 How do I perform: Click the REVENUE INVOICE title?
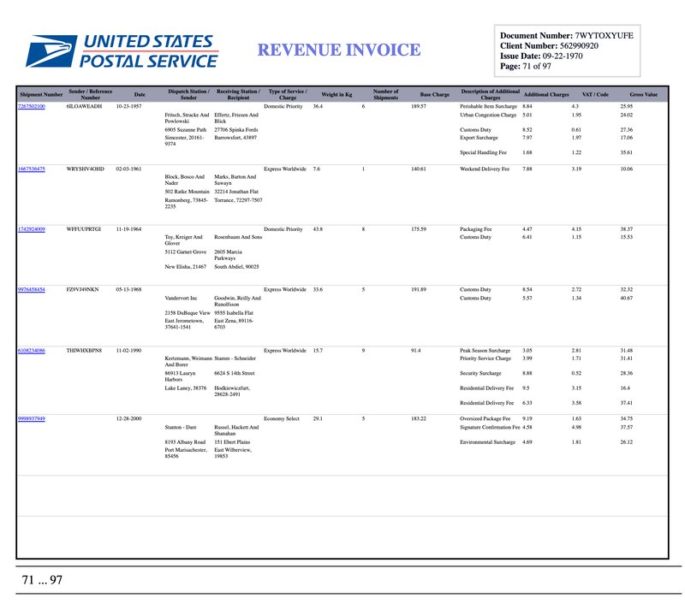point(339,50)
